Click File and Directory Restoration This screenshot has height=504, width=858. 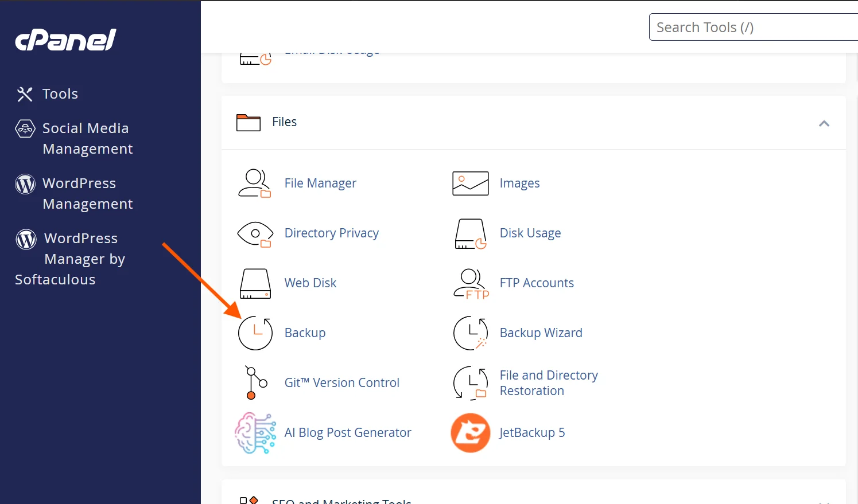[x=548, y=382]
